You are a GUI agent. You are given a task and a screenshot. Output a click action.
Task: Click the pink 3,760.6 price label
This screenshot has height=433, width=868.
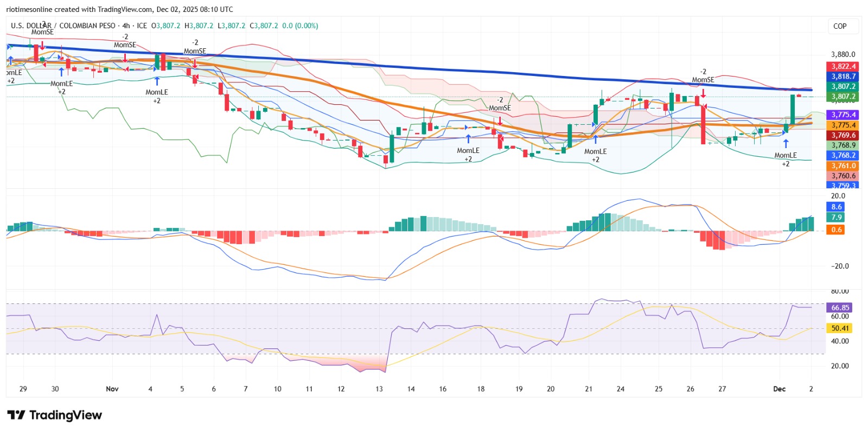(843, 176)
